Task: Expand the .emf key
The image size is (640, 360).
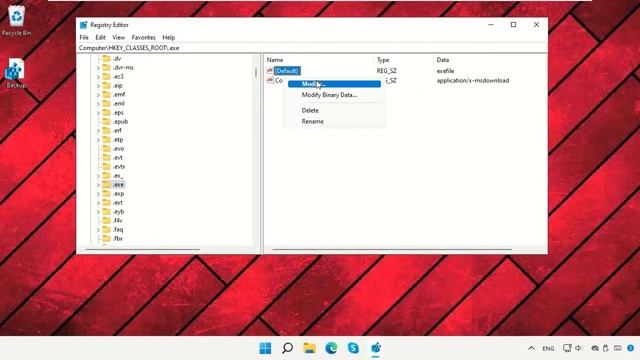Action: click(x=98, y=95)
